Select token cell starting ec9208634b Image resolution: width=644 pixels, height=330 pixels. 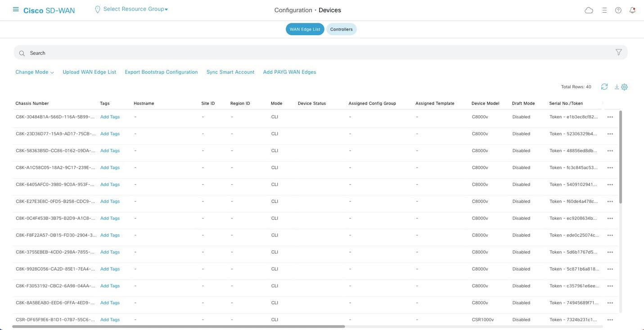574,218
